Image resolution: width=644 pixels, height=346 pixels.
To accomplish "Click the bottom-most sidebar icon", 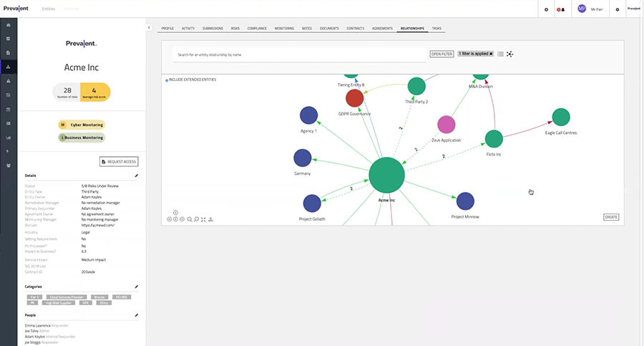I will [x=8, y=165].
